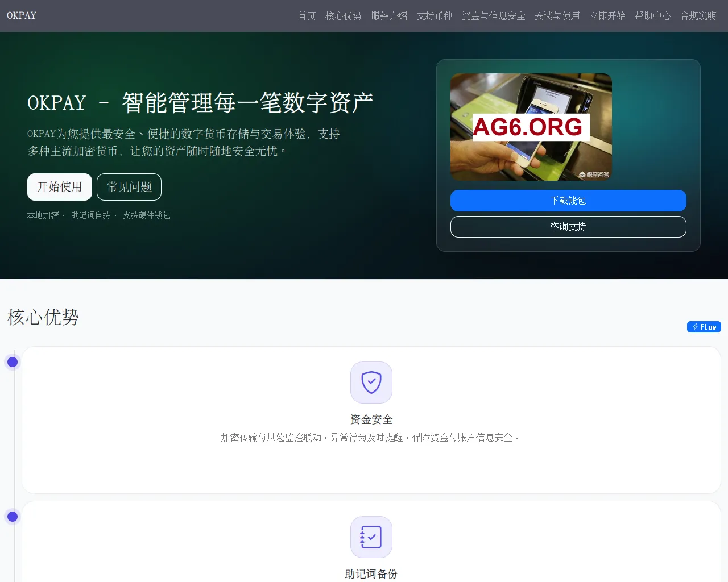Screen dimensions: 728x582
Task: Click the blue 下载钱包 button
Action: pos(568,201)
